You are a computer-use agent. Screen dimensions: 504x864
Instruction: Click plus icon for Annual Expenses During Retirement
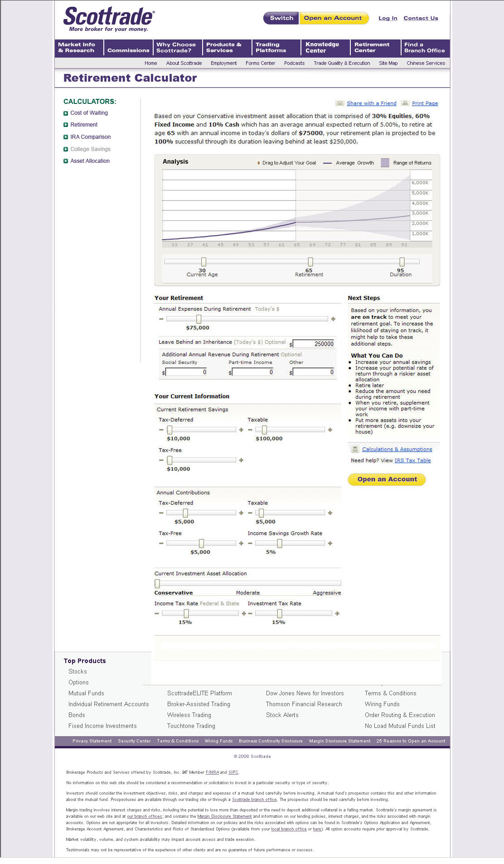[x=333, y=319]
